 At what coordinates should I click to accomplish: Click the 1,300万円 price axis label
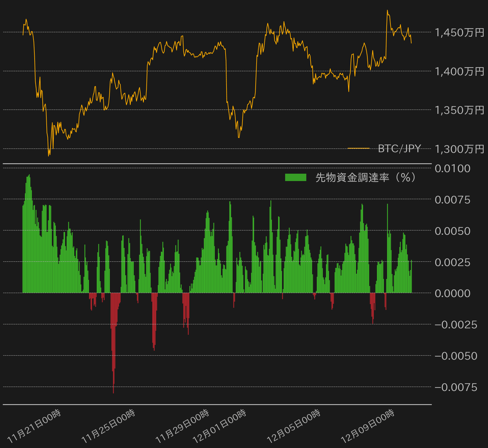point(459,149)
